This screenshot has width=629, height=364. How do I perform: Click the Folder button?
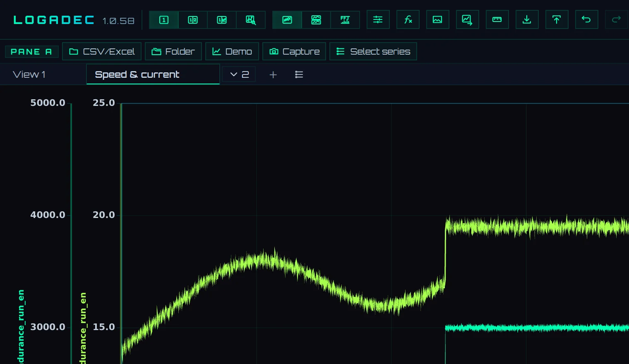tap(173, 51)
